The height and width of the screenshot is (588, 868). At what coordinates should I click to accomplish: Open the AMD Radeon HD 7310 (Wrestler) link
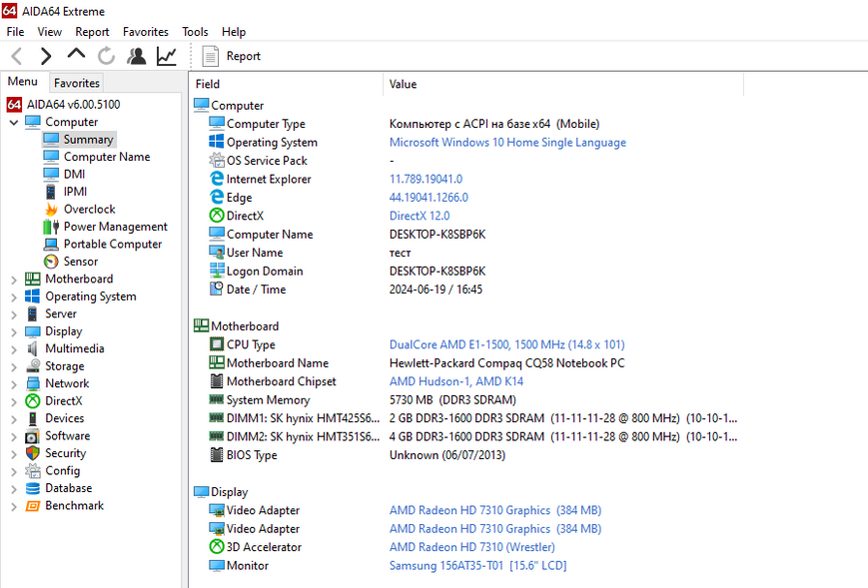[471, 547]
